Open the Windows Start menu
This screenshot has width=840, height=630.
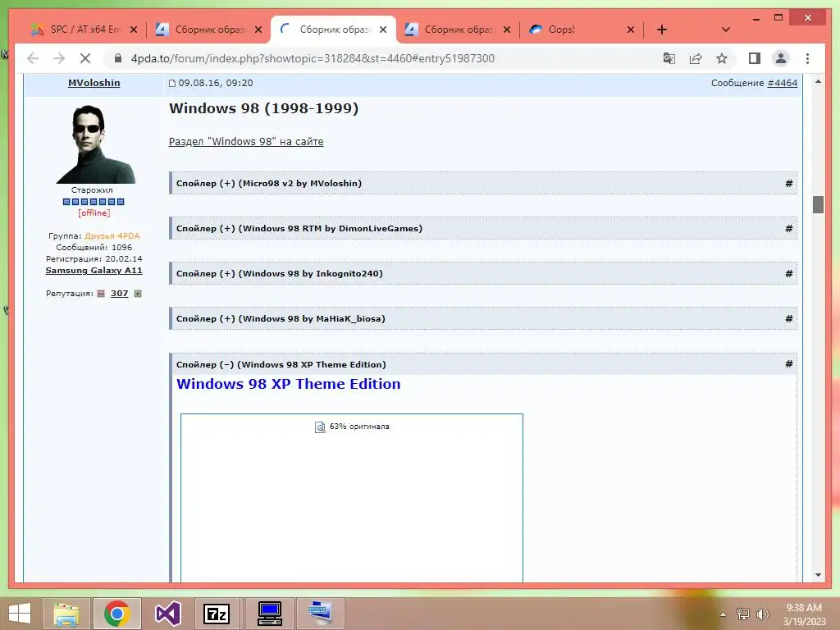[20, 614]
